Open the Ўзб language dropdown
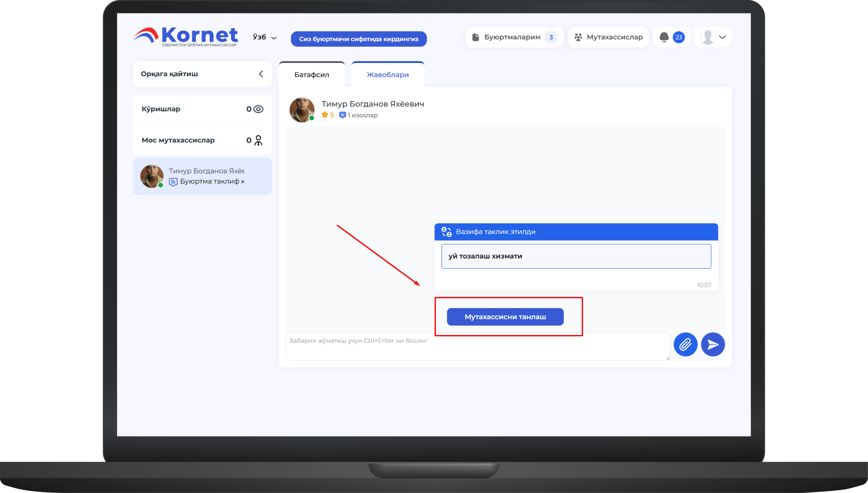 264,37
